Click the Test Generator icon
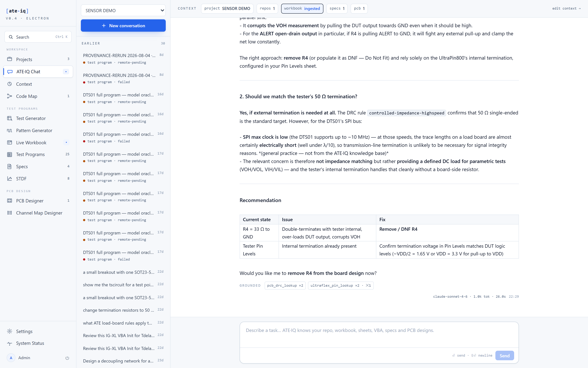The image size is (588, 368). pos(10,118)
